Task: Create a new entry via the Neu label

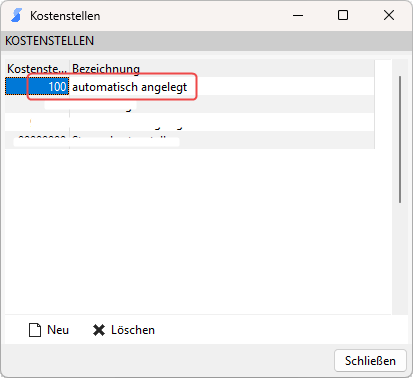Action: pyautogui.click(x=58, y=330)
